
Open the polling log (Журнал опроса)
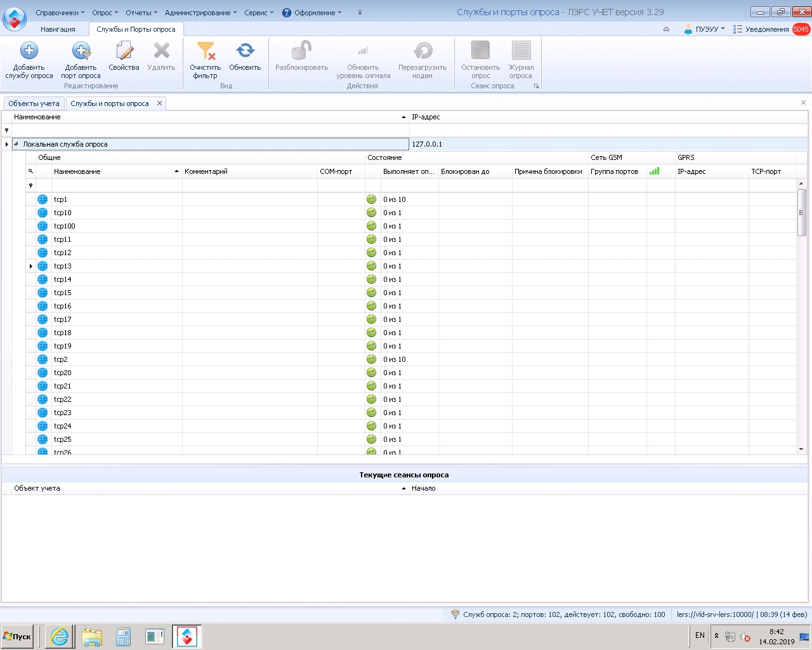pyautogui.click(x=521, y=60)
